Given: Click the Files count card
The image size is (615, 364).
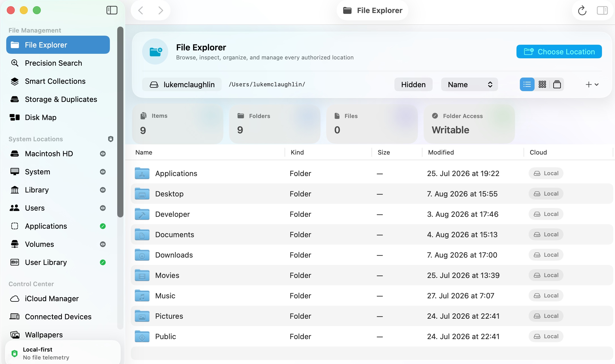Looking at the screenshot, I should click(x=372, y=124).
